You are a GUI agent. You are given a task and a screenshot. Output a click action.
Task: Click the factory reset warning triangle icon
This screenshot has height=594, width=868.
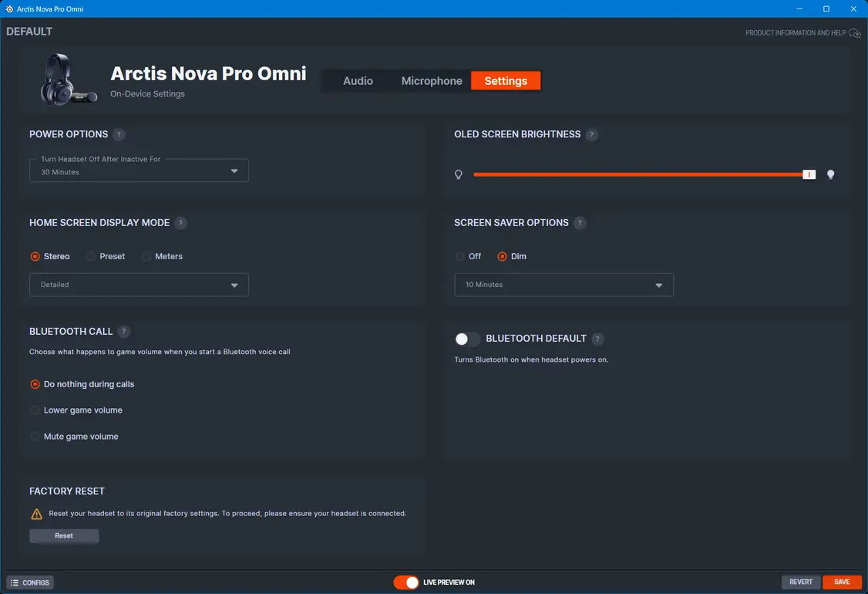36,515
